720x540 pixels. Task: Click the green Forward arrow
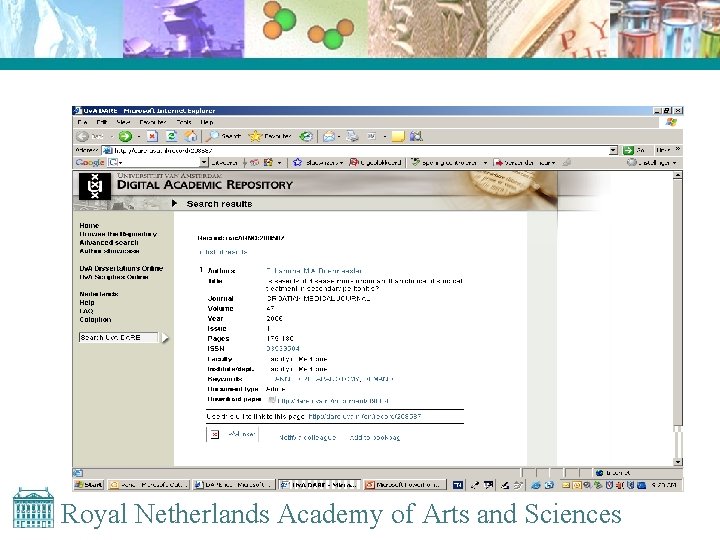(x=125, y=136)
